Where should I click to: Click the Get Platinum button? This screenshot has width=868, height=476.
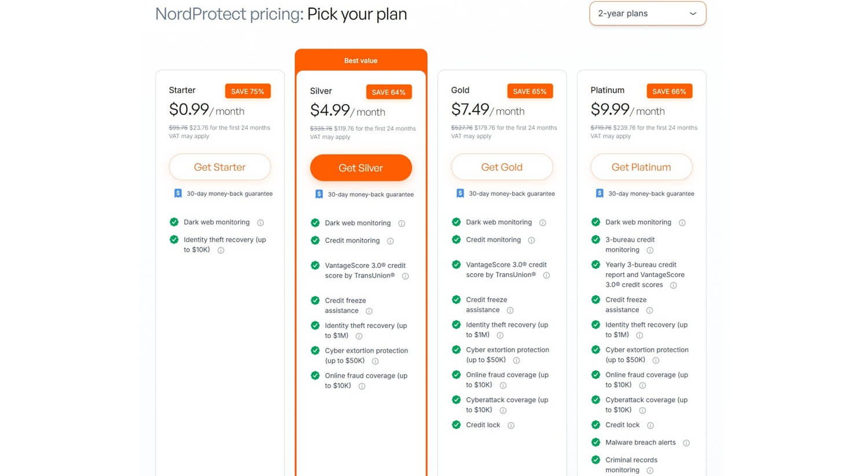tap(641, 167)
